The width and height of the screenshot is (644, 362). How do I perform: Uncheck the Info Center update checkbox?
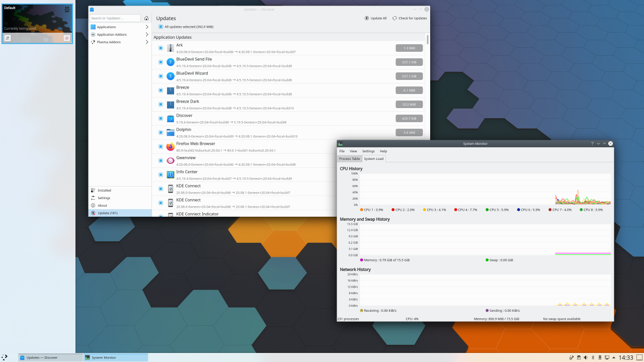tap(160, 175)
